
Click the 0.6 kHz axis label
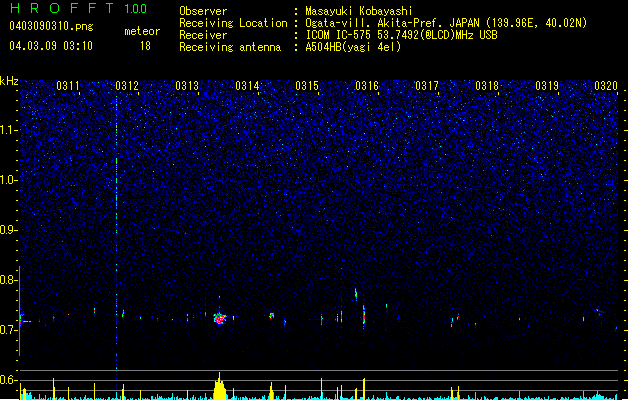pyautogui.click(x=8, y=380)
